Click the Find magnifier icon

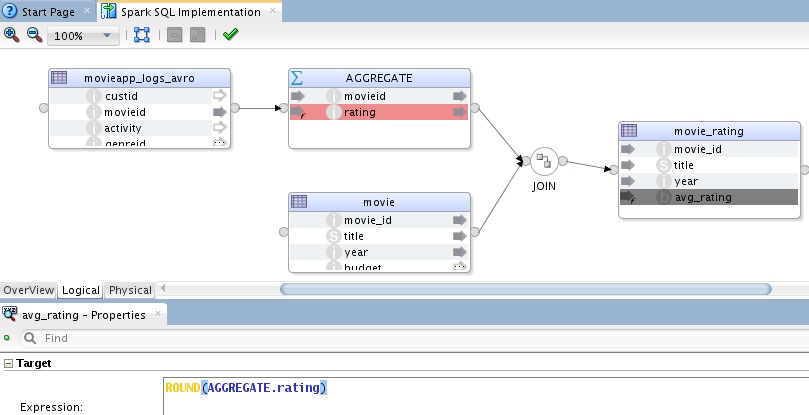30,338
